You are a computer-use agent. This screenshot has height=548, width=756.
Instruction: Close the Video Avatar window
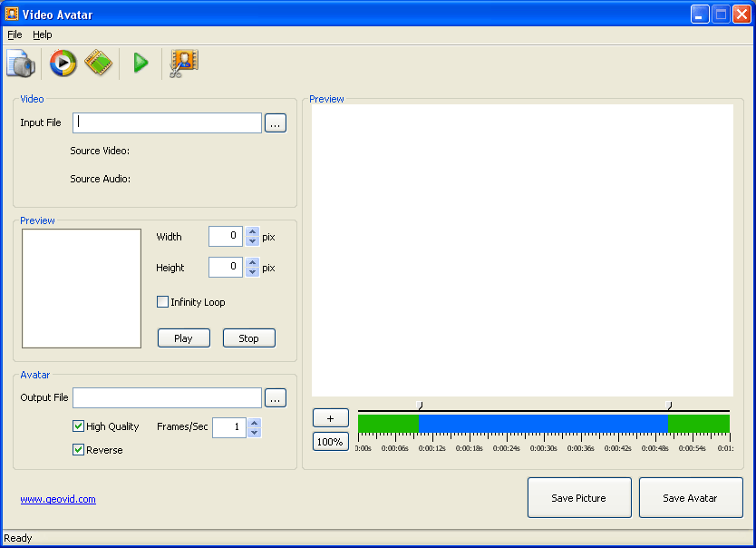point(742,14)
